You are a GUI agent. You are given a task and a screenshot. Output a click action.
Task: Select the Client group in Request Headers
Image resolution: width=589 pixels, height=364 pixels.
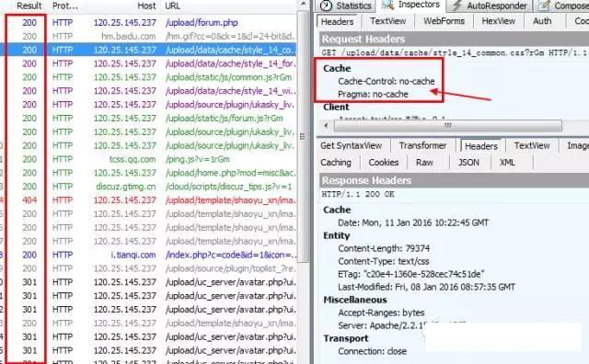click(336, 108)
